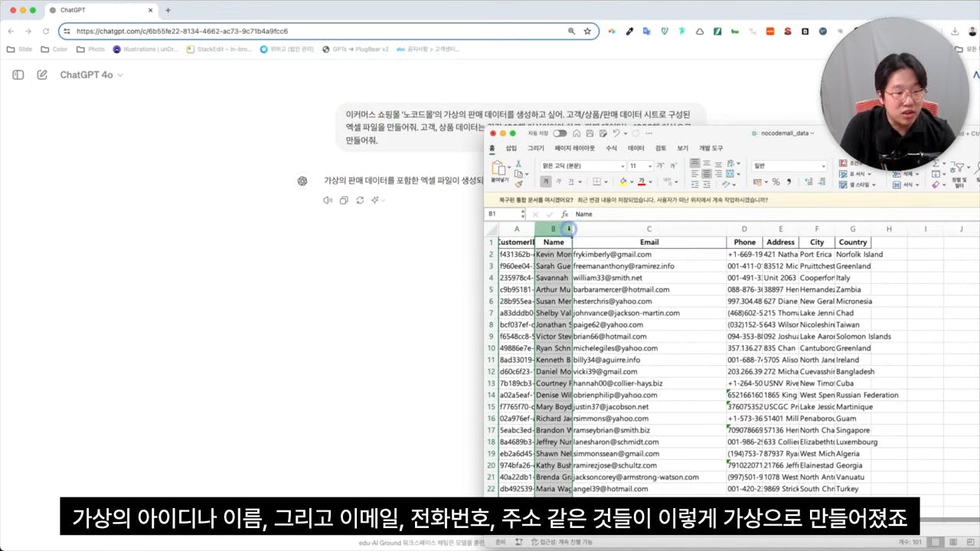
Task: Toggle the AutoSave switch in Excel
Action: coord(560,133)
